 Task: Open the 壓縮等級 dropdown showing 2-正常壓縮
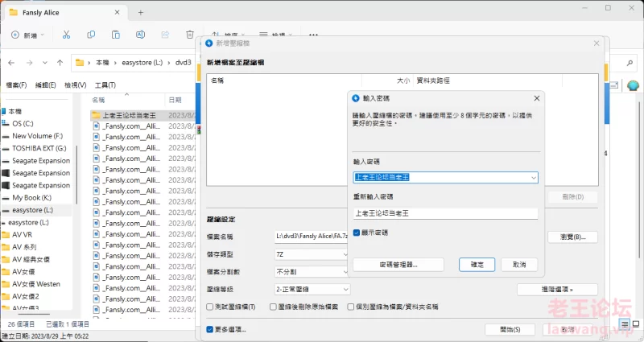[345, 289]
